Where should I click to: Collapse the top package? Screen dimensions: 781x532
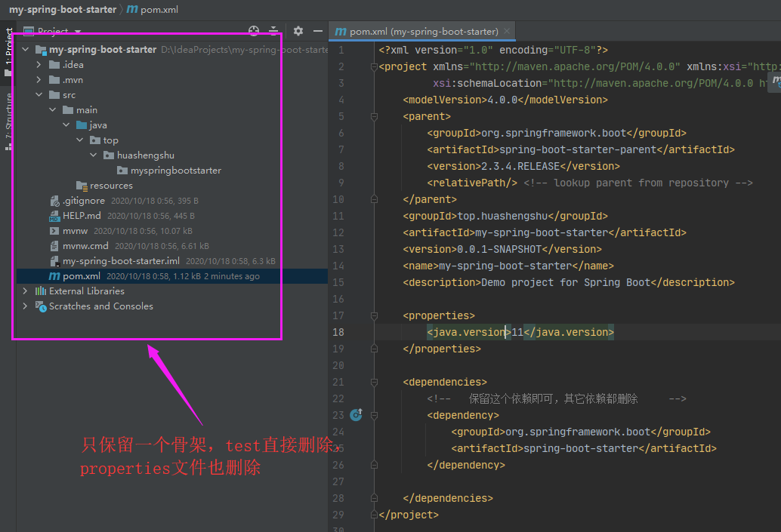(x=80, y=140)
